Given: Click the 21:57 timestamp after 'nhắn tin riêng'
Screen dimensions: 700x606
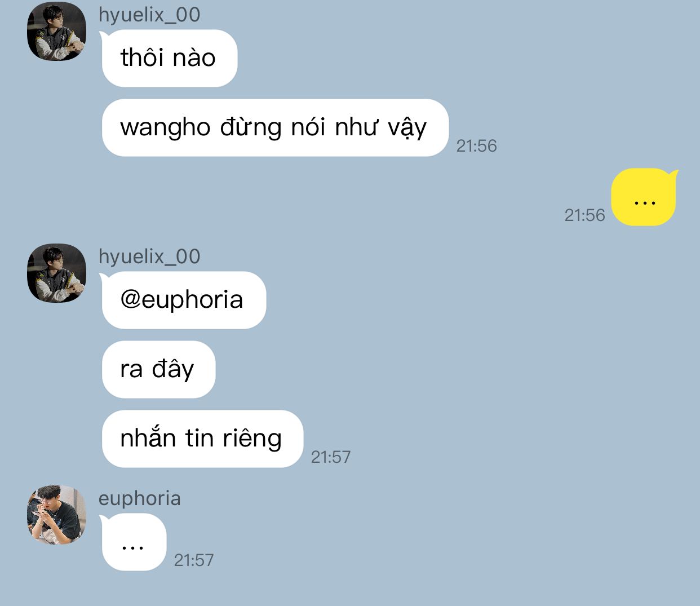Looking at the screenshot, I should [331, 457].
